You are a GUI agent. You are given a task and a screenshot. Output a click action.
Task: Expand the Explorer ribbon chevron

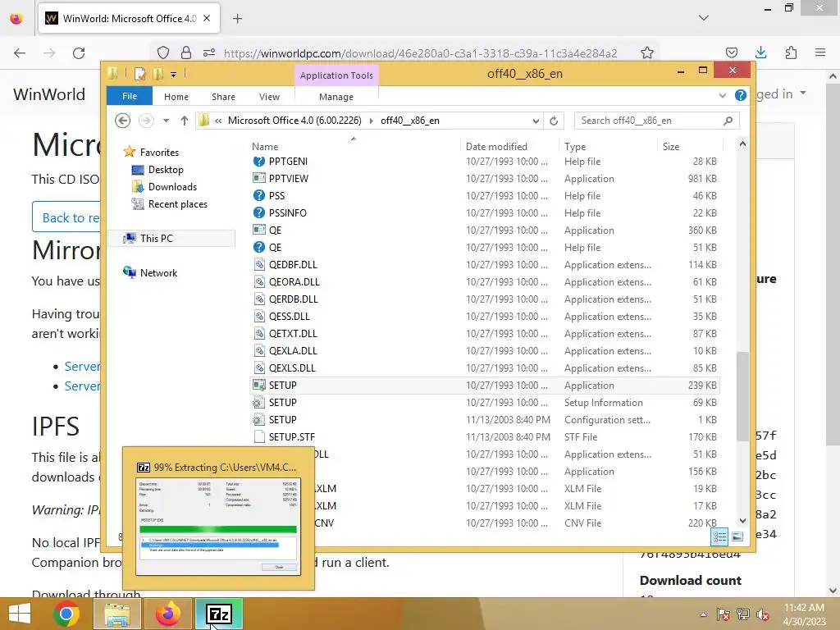pyautogui.click(x=722, y=95)
